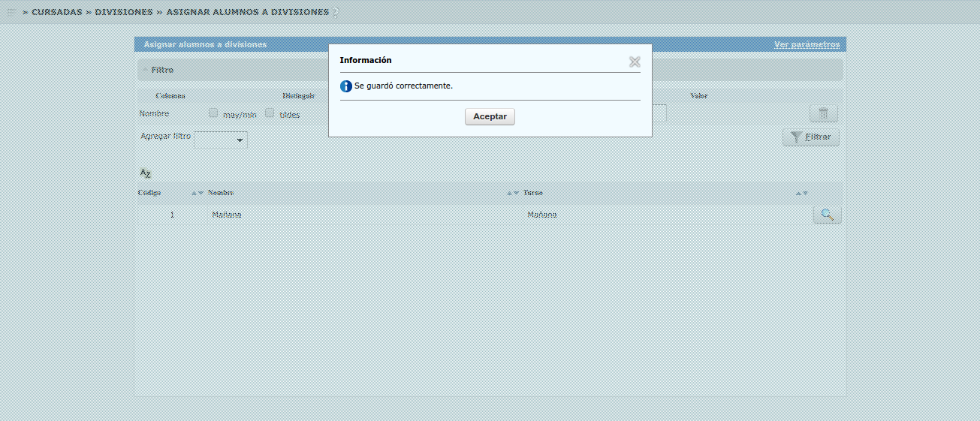Click the A-Z sort icon above table

pos(146,173)
